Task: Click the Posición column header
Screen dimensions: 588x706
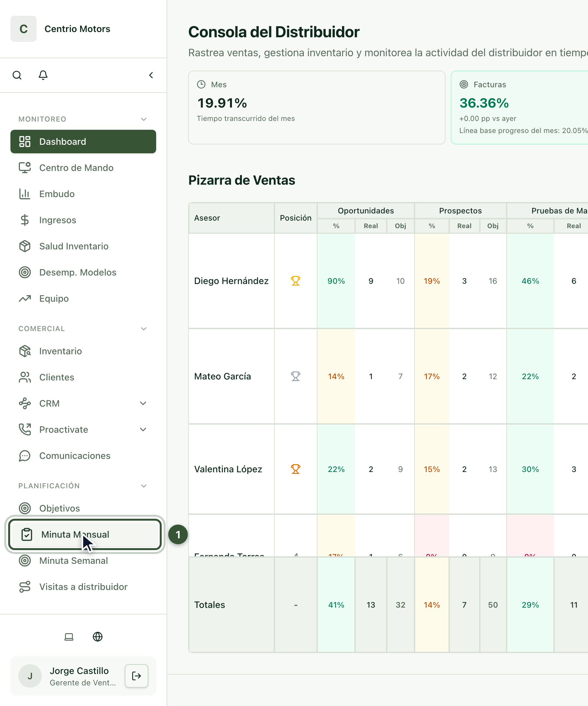Action: [296, 218]
